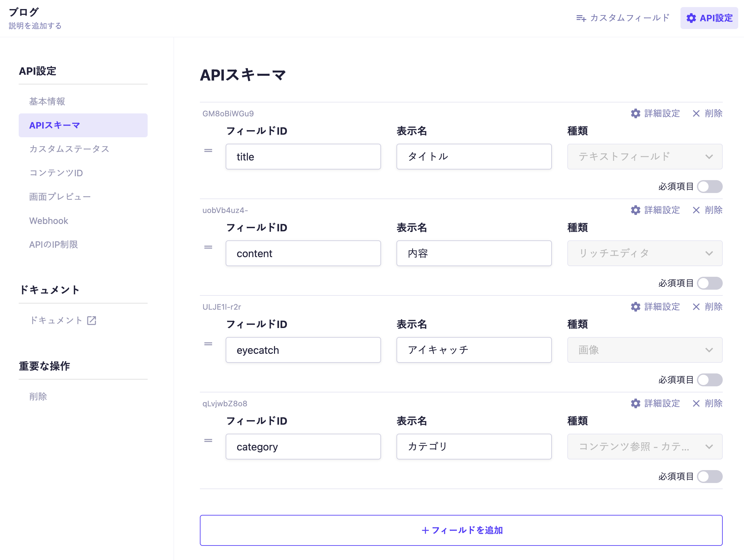
Task: Open the テキストフィールド type dropdown
Action: click(x=644, y=157)
